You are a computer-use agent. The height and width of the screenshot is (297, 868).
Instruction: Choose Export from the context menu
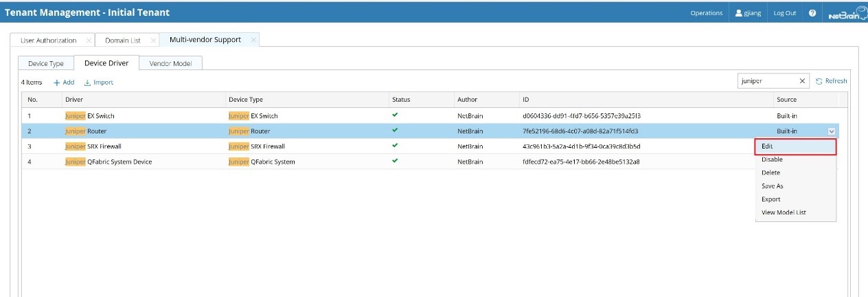795,199
